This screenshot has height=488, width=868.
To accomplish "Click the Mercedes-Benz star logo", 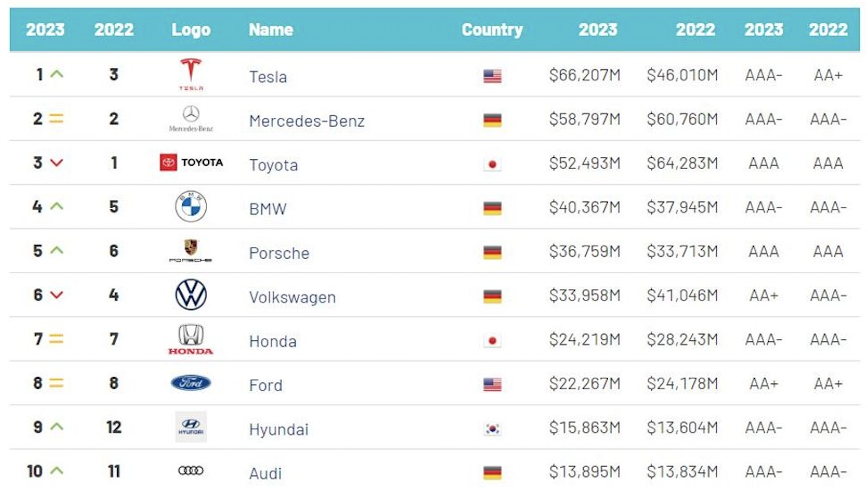I will 191,118.
